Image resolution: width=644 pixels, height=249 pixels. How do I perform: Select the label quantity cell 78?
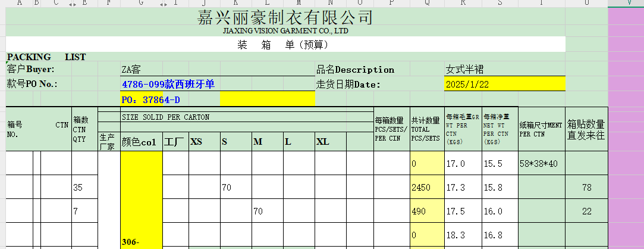pos(587,188)
